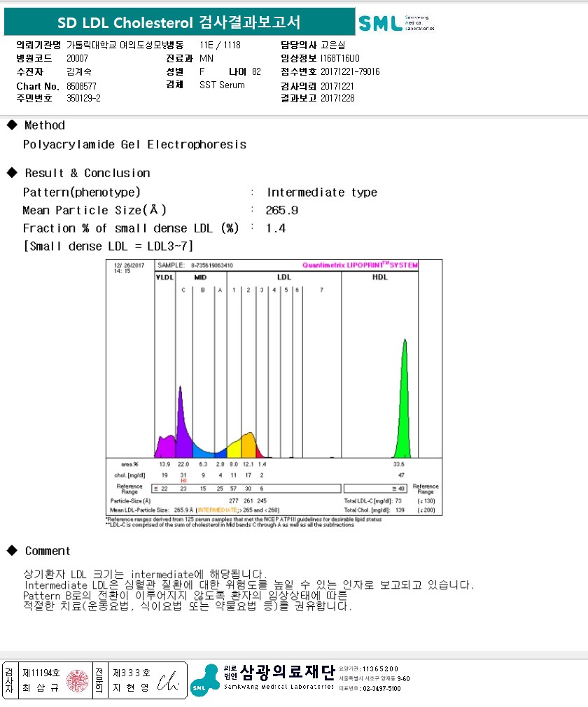This screenshot has width=588, height=707.
Task: Click the red 'HI' flag under chol. 31
Action: [183, 481]
